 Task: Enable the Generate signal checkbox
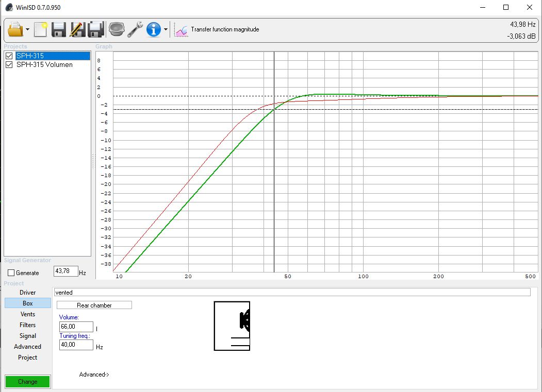click(x=11, y=273)
